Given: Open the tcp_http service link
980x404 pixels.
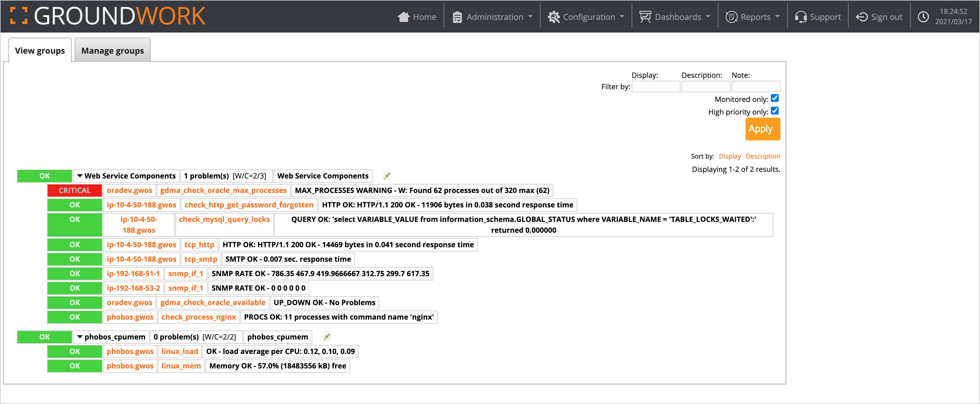Looking at the screenshot, I should (199, 245).
